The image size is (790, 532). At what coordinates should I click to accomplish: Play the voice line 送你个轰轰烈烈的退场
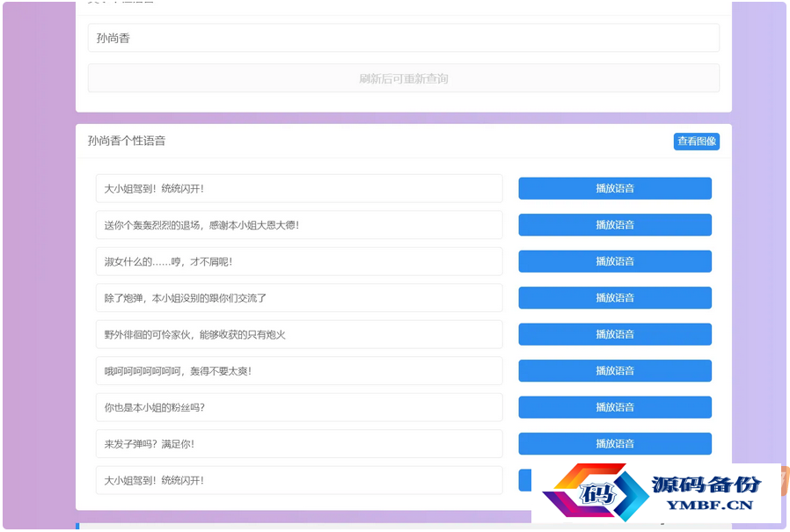tap(615, 225)
